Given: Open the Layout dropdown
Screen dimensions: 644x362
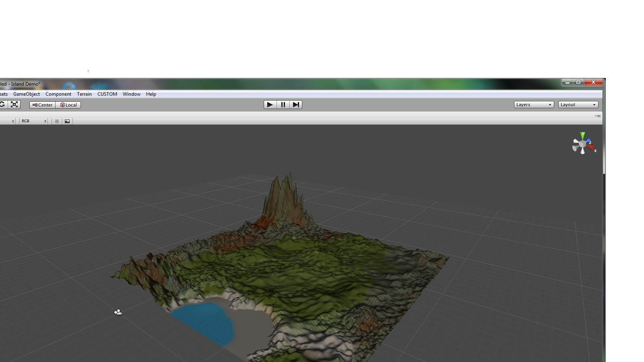Looking at the screenshot, I should click(578, 105).
